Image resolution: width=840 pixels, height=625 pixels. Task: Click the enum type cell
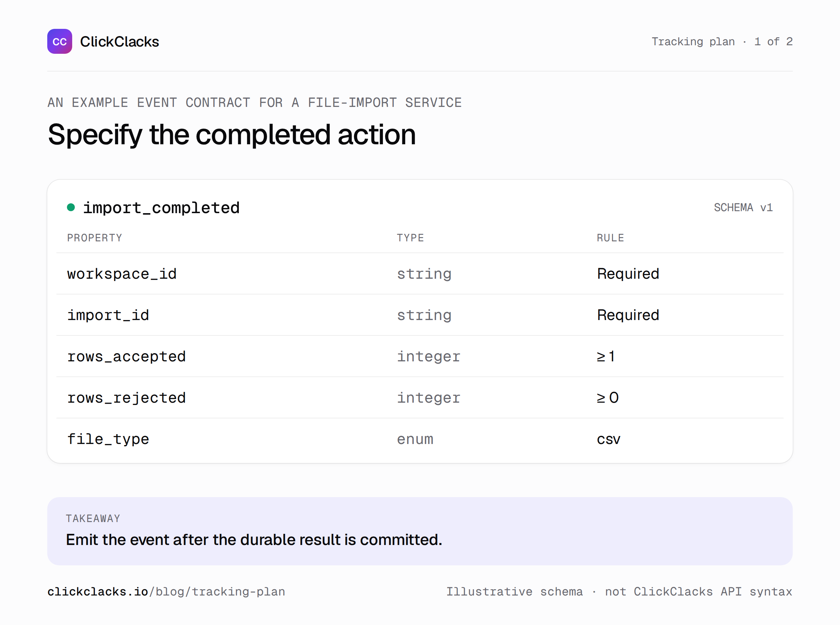click(x=415, y=439)
